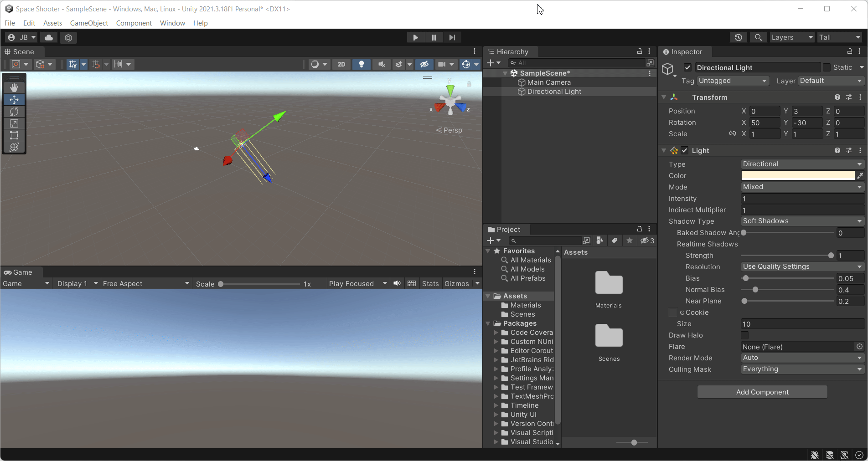Screen dimensions: 868x461
Task: Collapse the Transform component
Action: (664, 97)
